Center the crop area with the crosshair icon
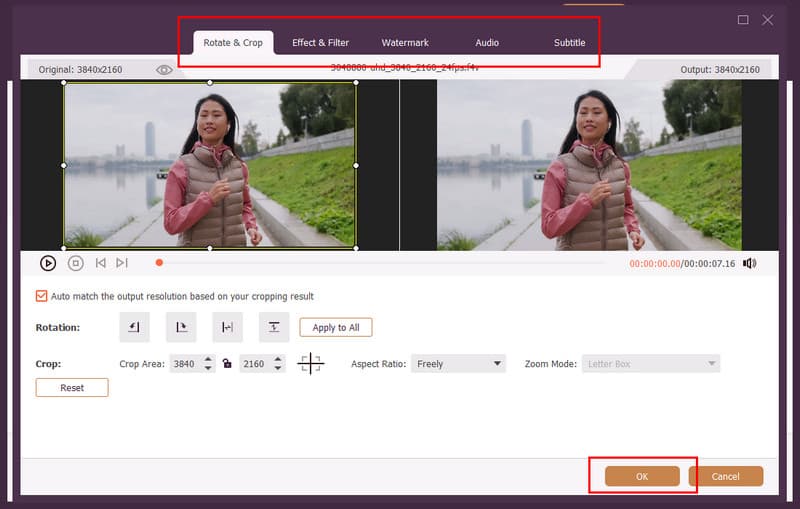The width and height of the screenshot is (800, 509). pyautogui.click(x=311, y=364)
